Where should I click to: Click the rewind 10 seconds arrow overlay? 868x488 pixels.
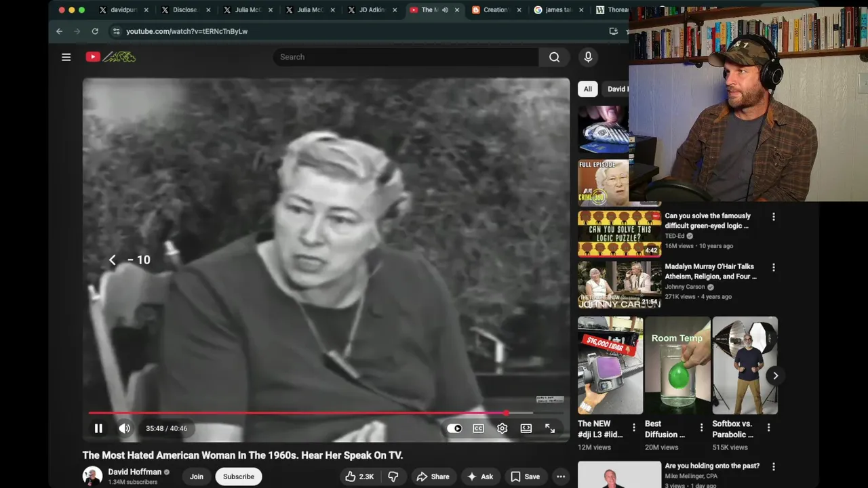(x=113, y=260)
